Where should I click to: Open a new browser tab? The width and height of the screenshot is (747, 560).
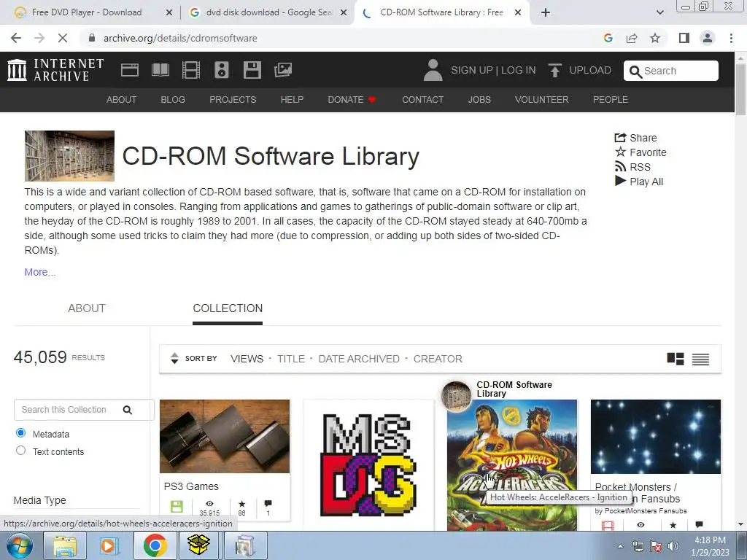point(546,12)
